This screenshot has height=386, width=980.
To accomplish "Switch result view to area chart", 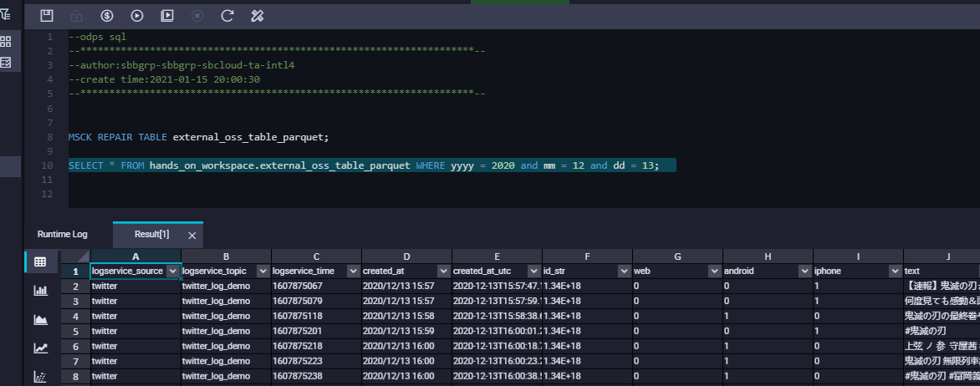I will (x=41, y=320).
